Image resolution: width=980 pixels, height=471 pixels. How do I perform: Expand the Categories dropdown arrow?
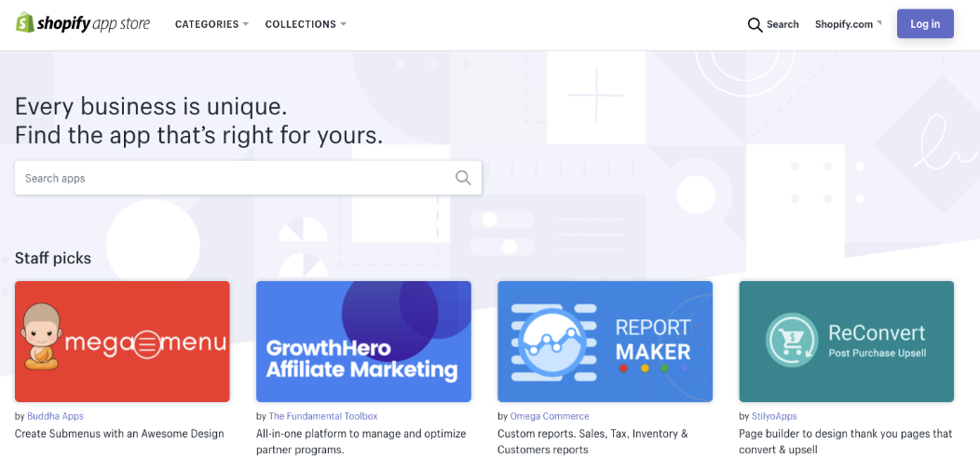(x=246, y=24)
